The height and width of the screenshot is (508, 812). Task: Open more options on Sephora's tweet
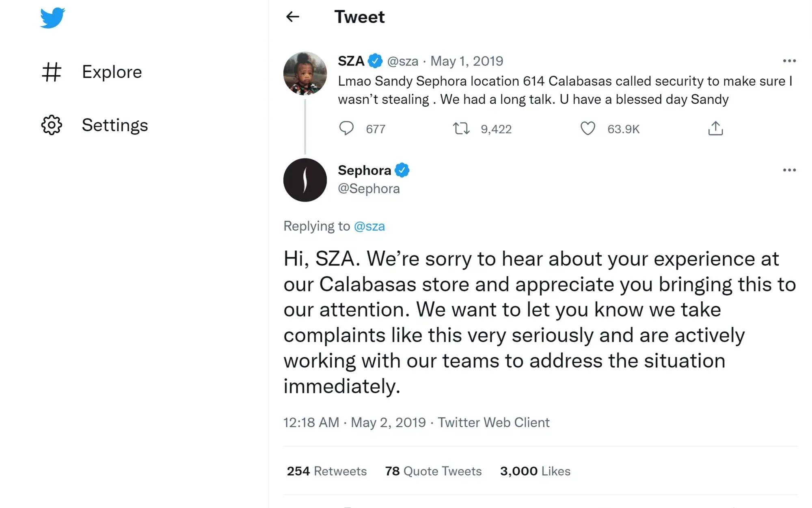[x=789, y=170]
